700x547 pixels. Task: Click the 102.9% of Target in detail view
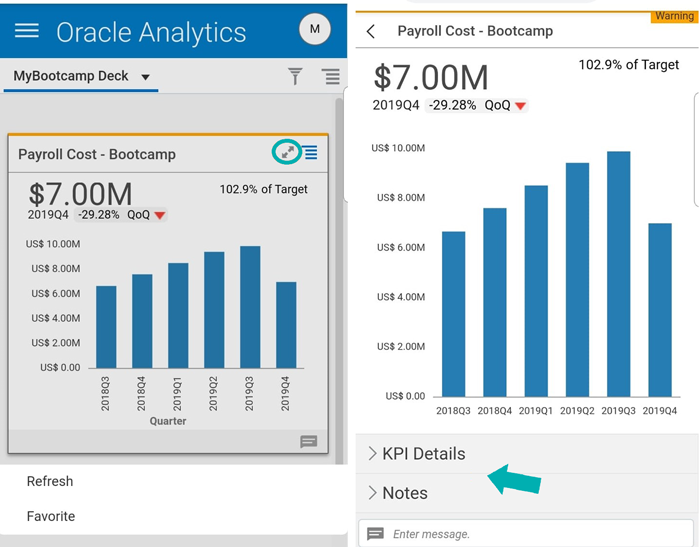tap(629, 65)
